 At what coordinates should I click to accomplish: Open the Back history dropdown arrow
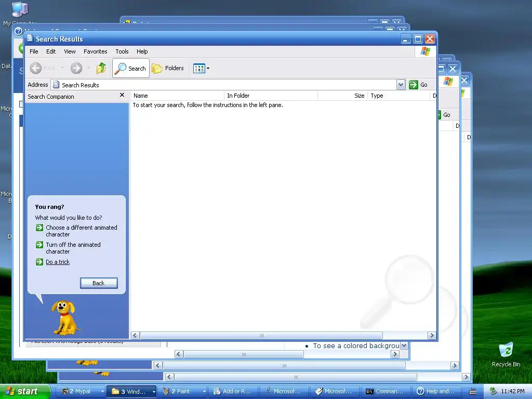62,68
